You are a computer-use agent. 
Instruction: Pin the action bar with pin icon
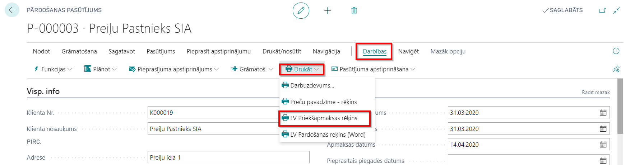[616, 69]
